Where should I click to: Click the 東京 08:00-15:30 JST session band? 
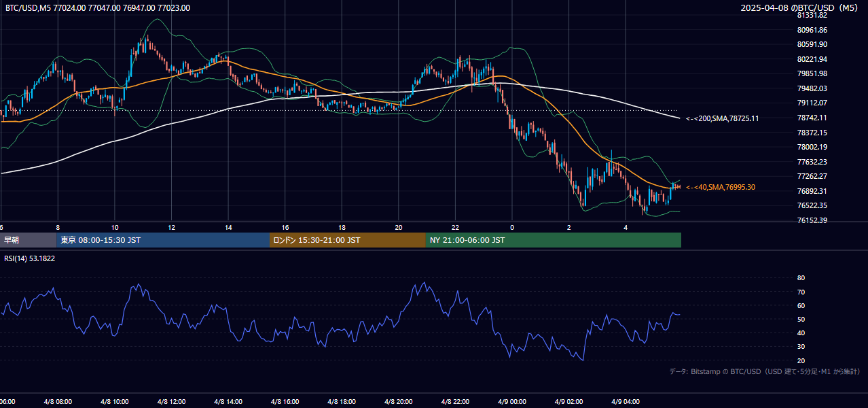click(163, 240)
